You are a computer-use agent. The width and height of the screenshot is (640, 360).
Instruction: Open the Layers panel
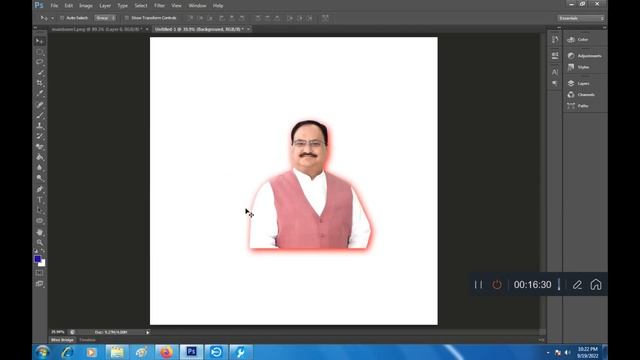coord(579,83)
